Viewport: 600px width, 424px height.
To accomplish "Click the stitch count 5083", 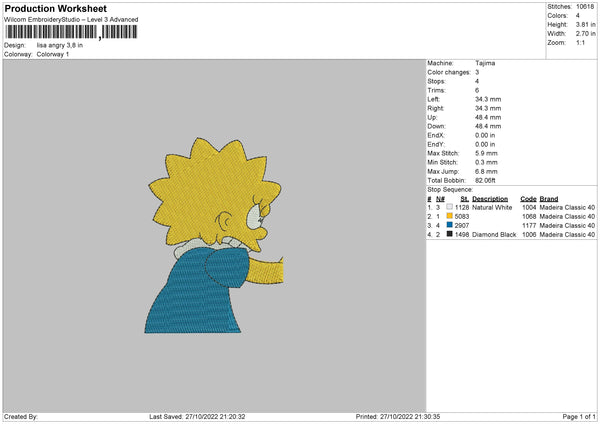I will 462,216.
